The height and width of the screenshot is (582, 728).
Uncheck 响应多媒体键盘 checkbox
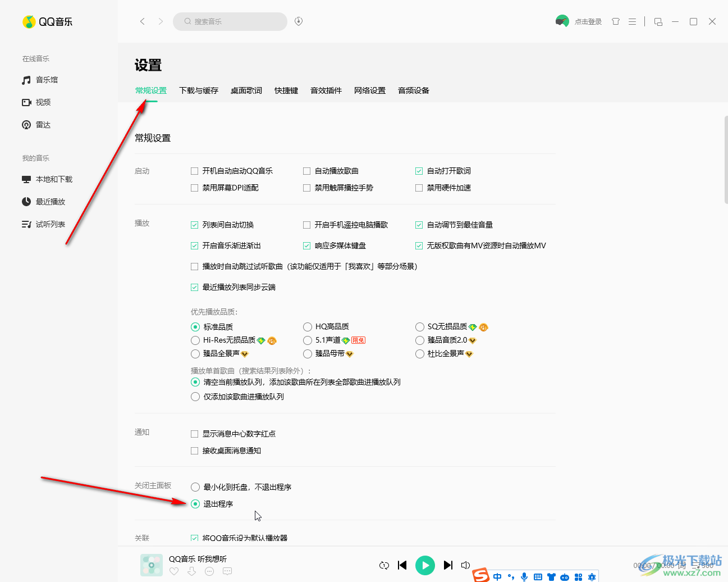click(x=307, y=245)
